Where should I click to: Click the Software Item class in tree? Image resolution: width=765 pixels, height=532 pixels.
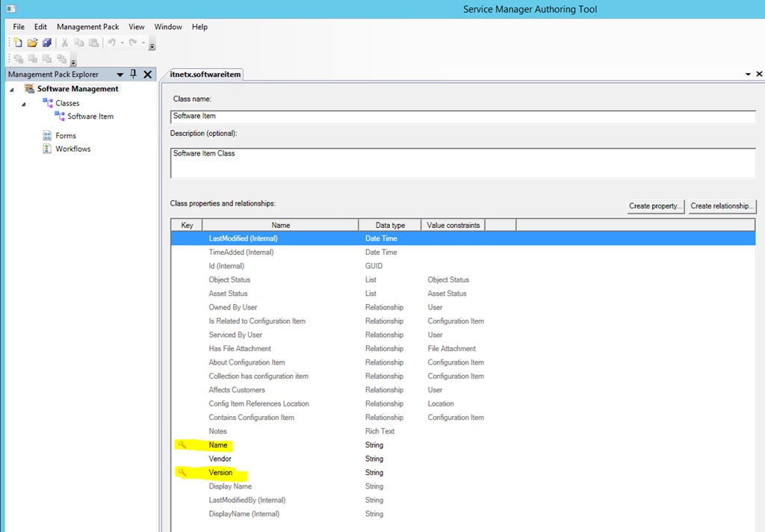(x=90, y=117)
